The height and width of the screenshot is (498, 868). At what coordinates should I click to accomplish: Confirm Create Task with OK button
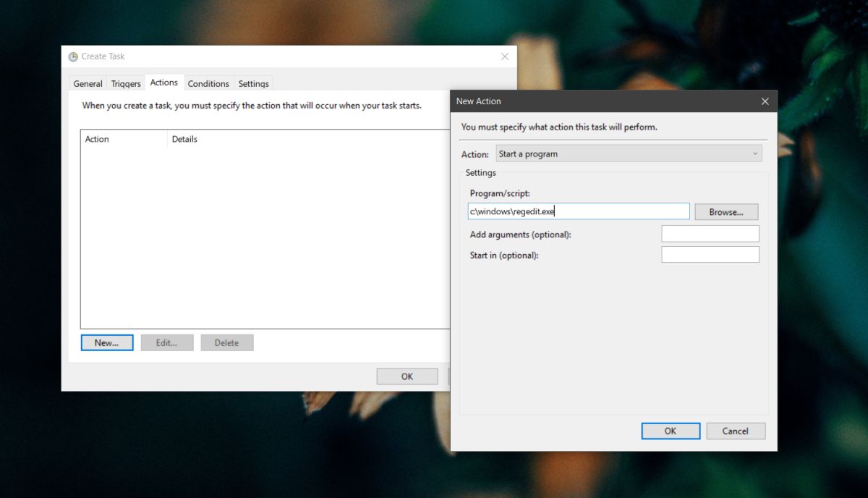coord(407,376)
